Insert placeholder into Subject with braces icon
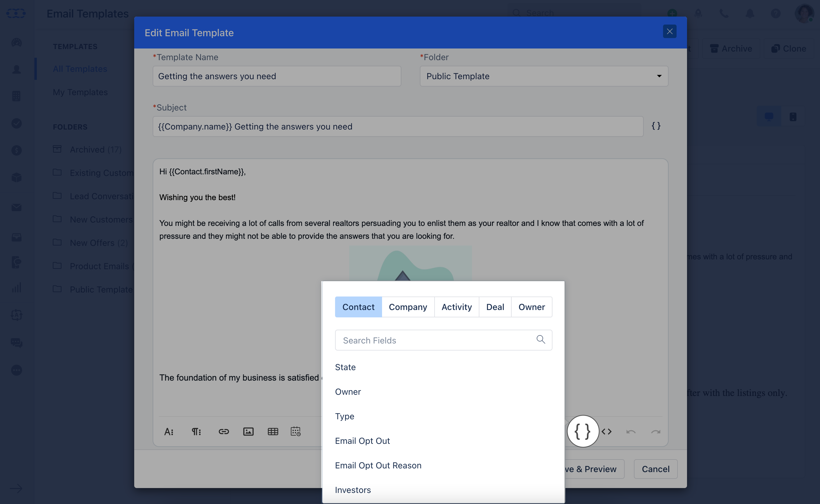This screenshot has height=504, width=820. [656, 126]
